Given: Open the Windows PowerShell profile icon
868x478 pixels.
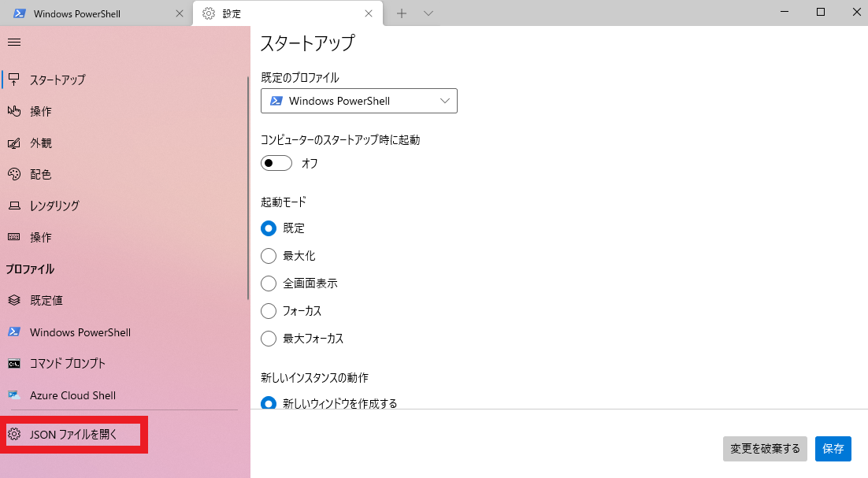Looking at the screenshot, I should click(x=13, y=332).
